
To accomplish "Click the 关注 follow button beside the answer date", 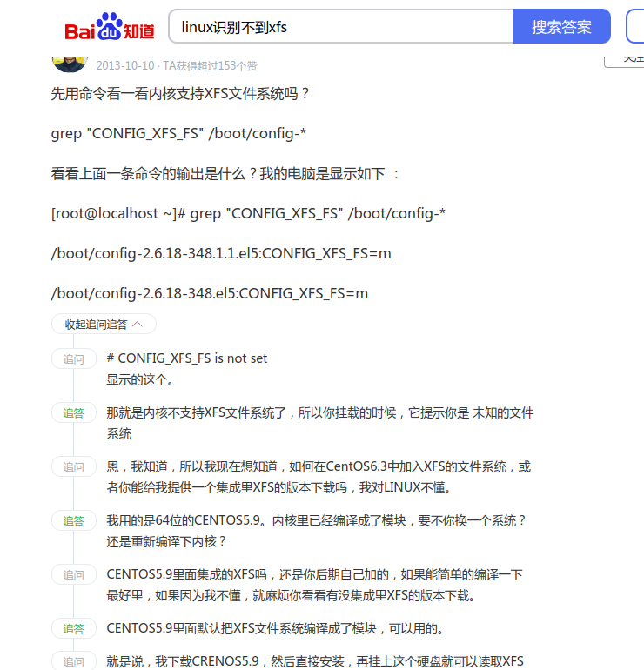I will (625, 61).
